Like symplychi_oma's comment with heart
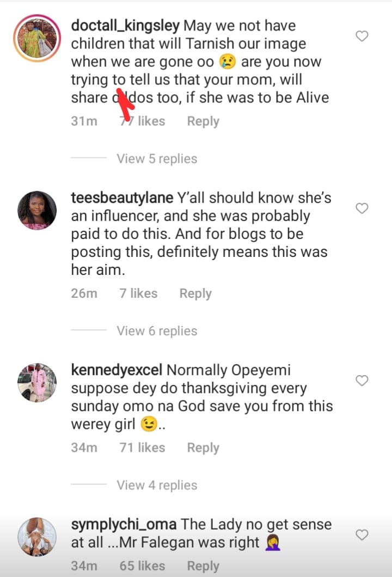Screen dimensions: 392x577 (362, 535)
